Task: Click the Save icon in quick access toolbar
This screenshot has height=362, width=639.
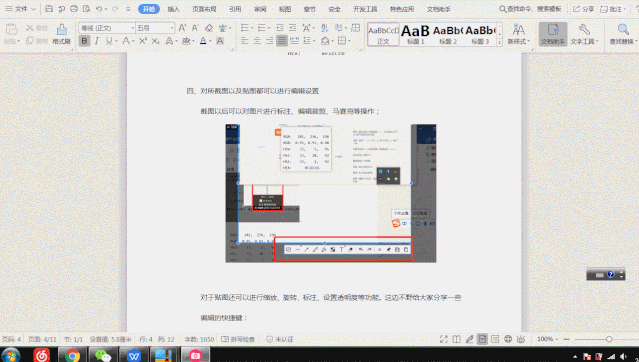Action: (x=49, y=9)
